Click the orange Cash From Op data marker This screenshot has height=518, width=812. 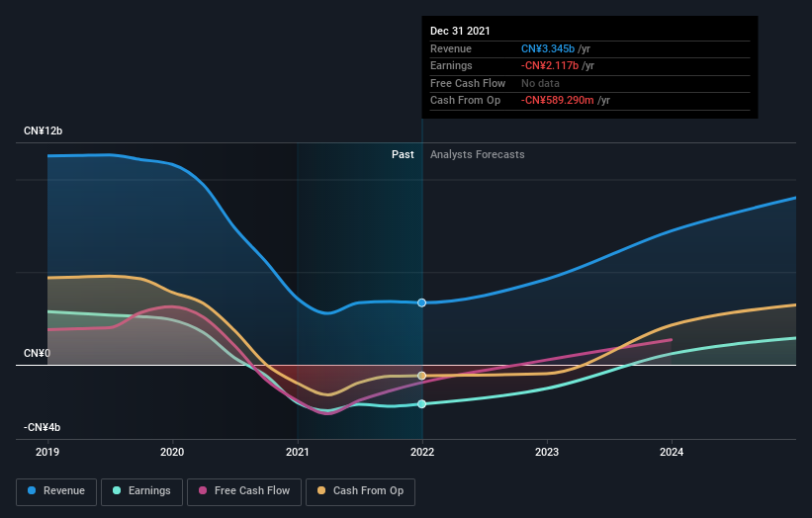click(422, 376)
